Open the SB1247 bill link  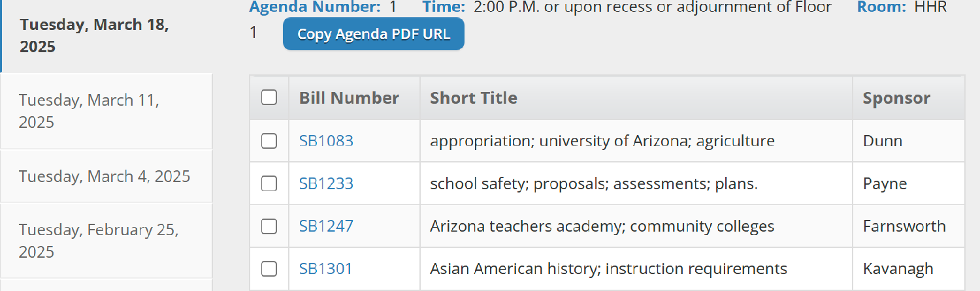326,226
